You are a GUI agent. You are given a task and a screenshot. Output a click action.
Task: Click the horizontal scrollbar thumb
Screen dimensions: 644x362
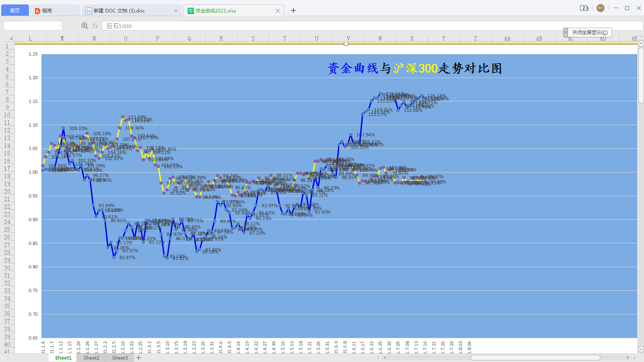click(535, 358)
